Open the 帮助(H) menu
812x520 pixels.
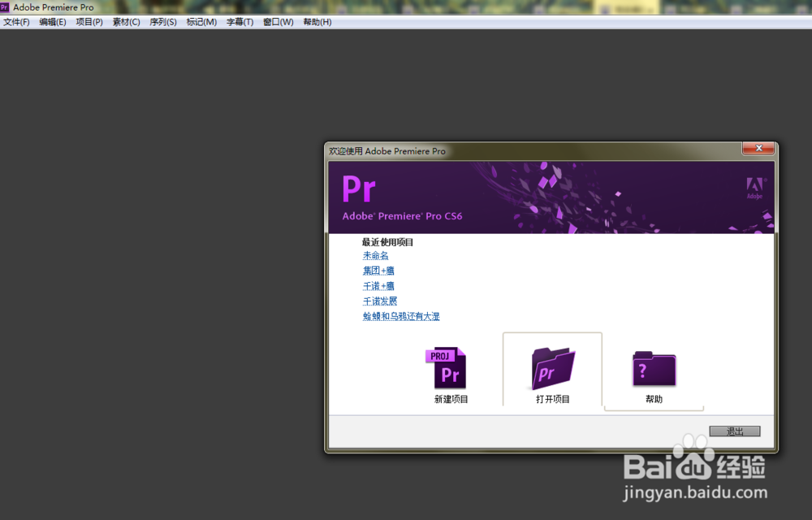pos(317,22)
